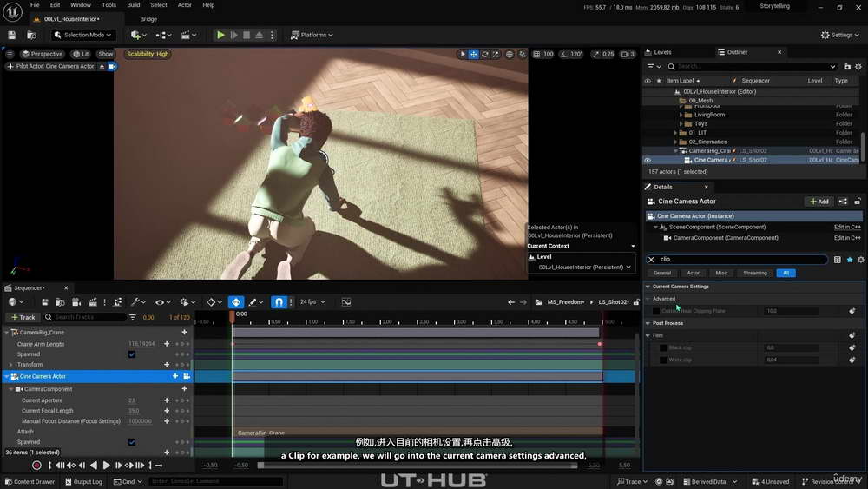Screen dimensions: 868x489
Task: Open the Lit view mode menu
Action: pyautogui.click(x=81, y=54)
